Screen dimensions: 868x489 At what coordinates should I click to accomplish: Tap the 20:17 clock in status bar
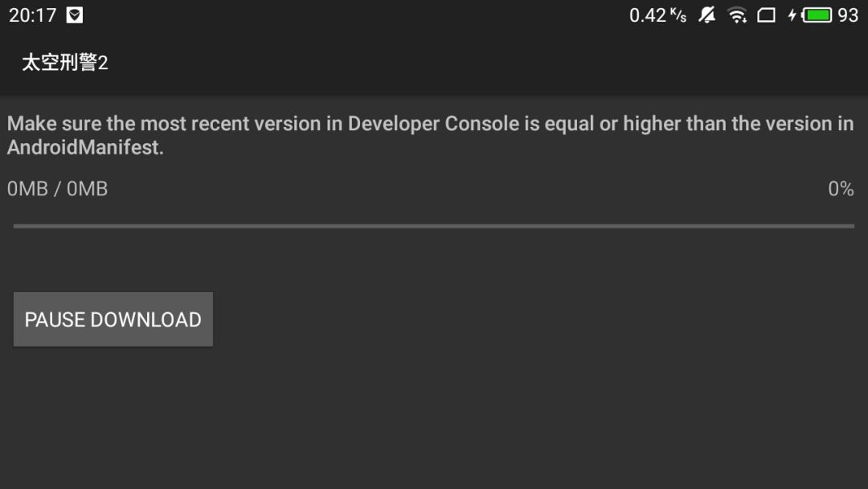coord(33,15)
